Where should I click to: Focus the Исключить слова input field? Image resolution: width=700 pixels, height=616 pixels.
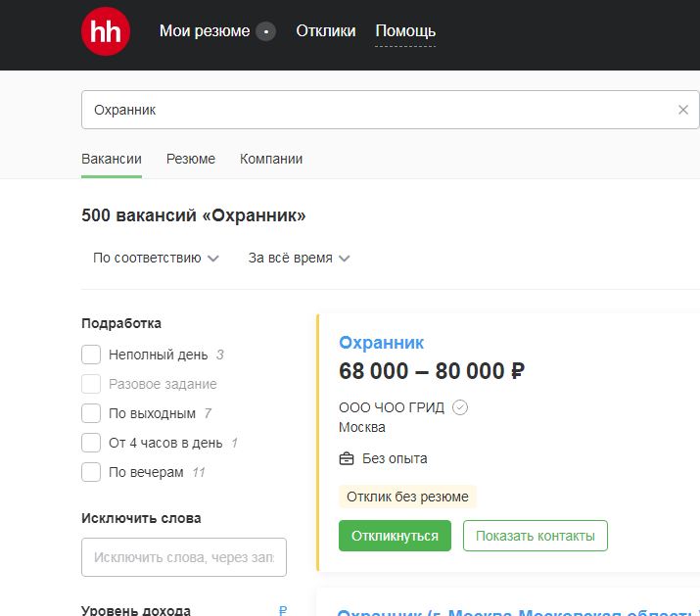pyautogui.click(x=184, y=557)
